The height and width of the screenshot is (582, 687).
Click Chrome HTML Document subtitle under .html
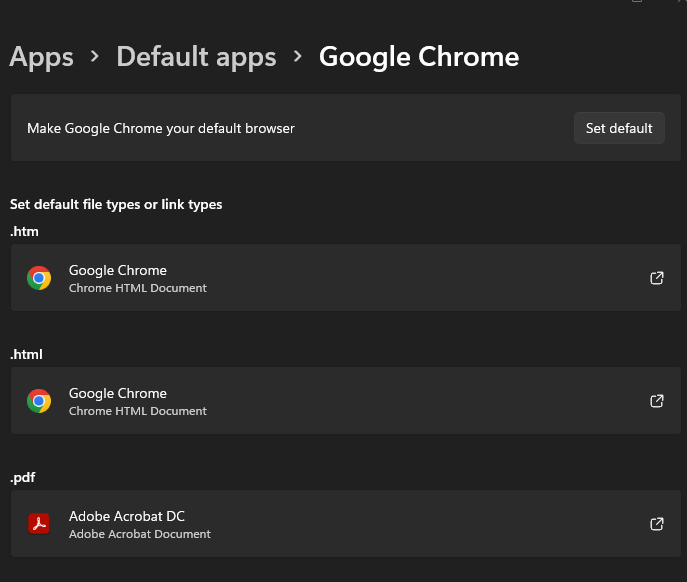138,411
